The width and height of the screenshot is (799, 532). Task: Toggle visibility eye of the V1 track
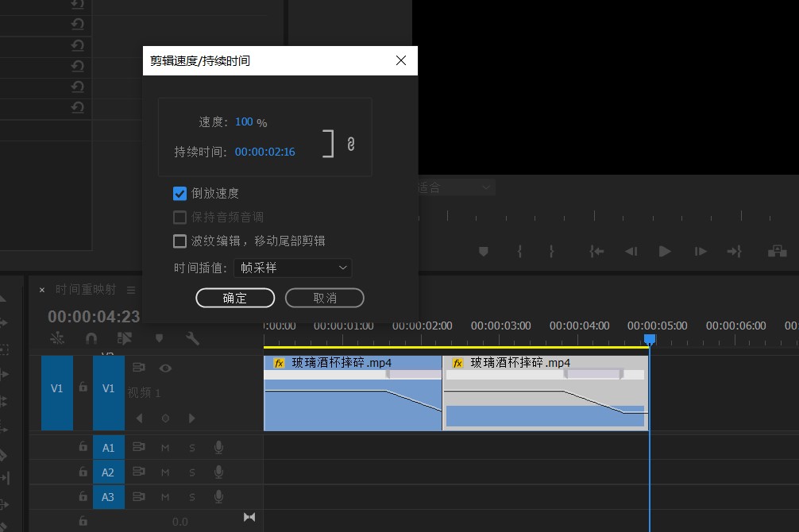tap(165, 368)
